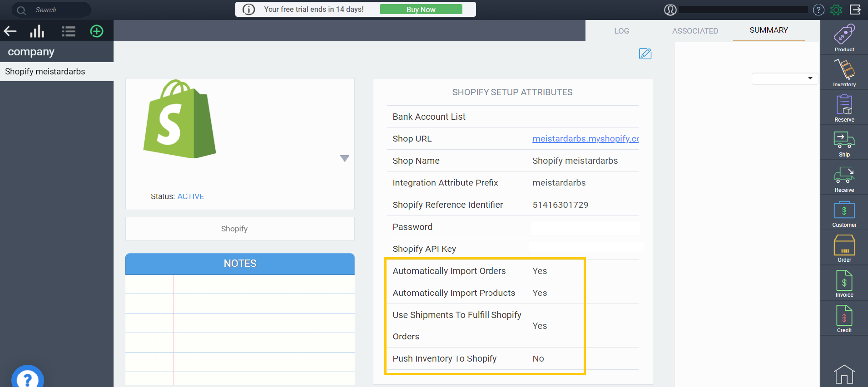Open the bar chart dashboard icon
This screenshot has height=387, width=868.
[x=37, y=31]
